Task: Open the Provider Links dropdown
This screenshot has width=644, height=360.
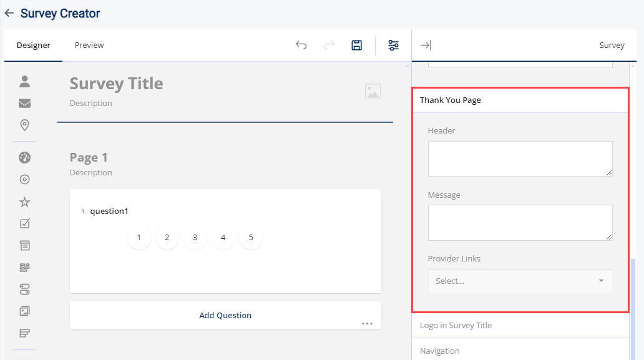Action: [520, 281]
